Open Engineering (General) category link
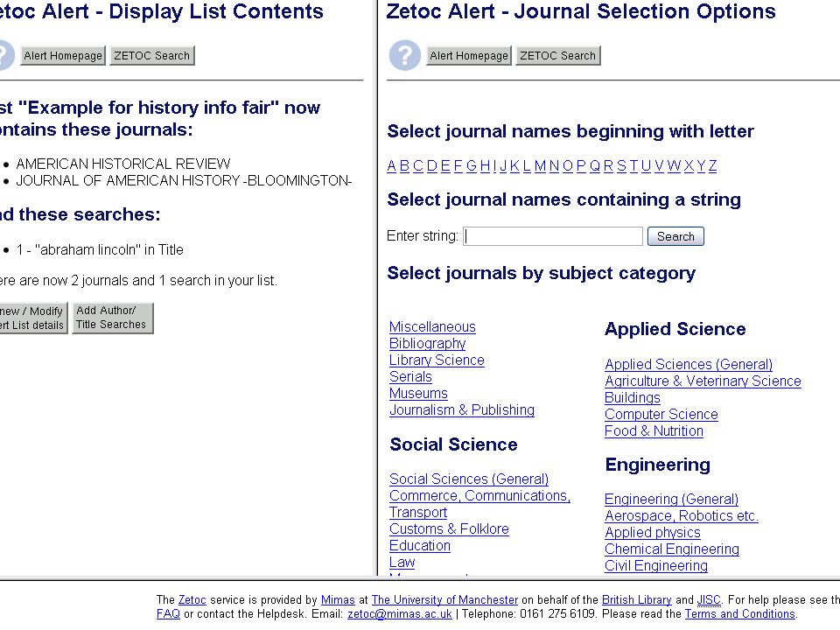 (671, 500)
